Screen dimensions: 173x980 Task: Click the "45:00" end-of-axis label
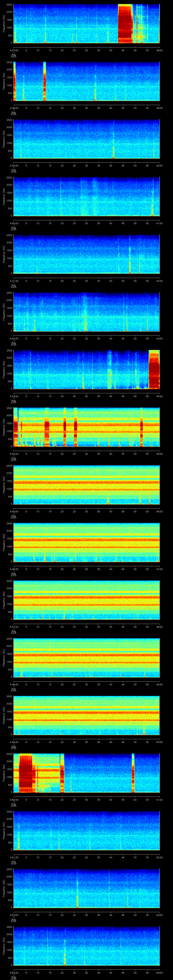(159, 454)
